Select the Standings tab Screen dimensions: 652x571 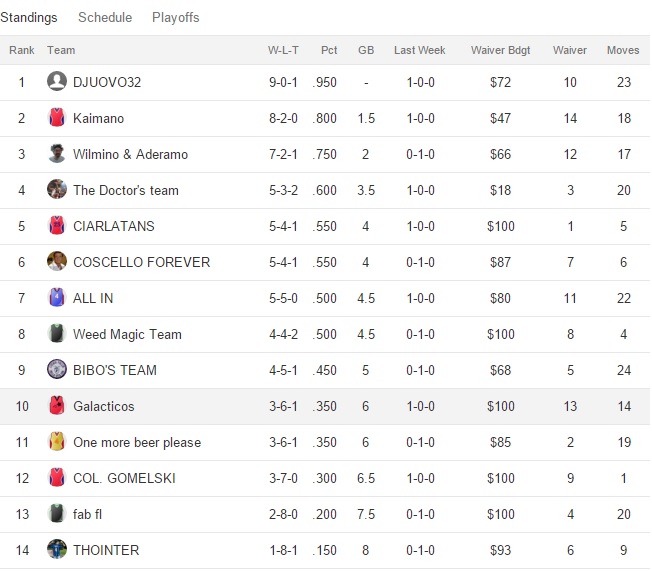pyautogui.click(x=29, y=18)
